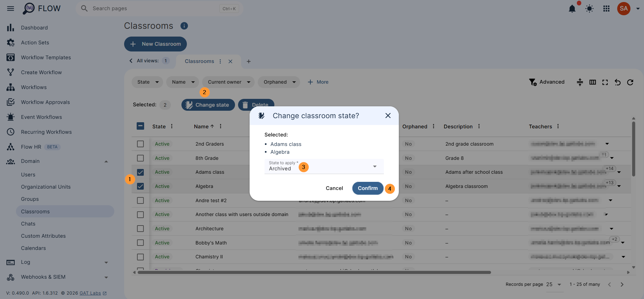Open Workflow Templates in the sidebar
Screen dimensions: 644x299
pos(46,58)
